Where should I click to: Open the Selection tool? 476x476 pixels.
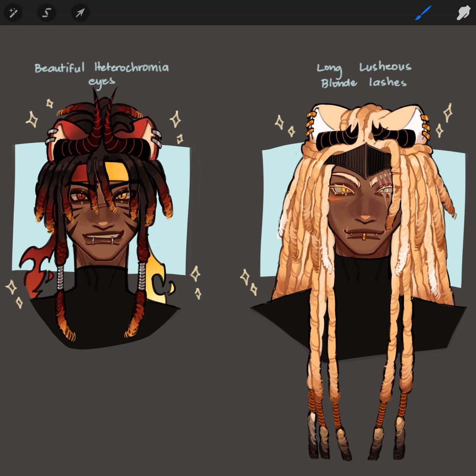tap(46, 13)
